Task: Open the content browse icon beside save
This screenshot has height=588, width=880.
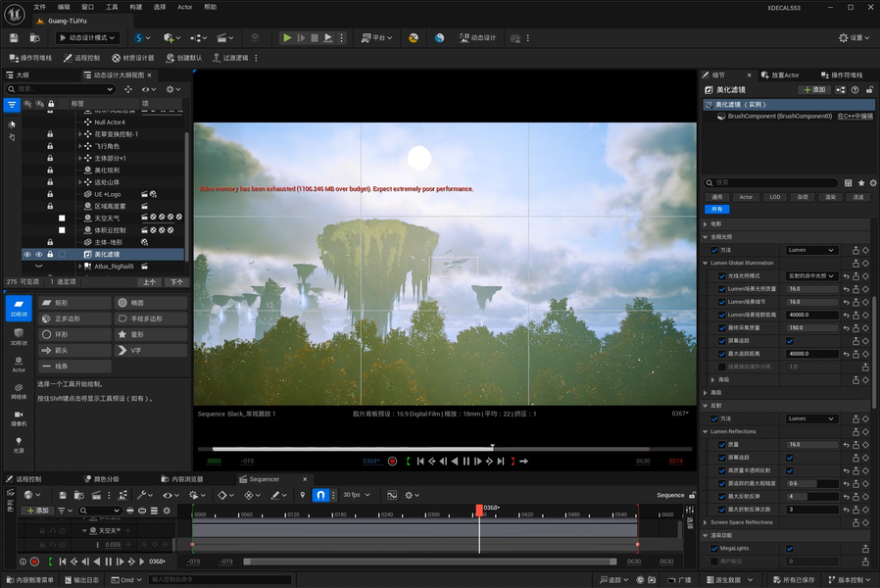Action: [x=35, y=37]
